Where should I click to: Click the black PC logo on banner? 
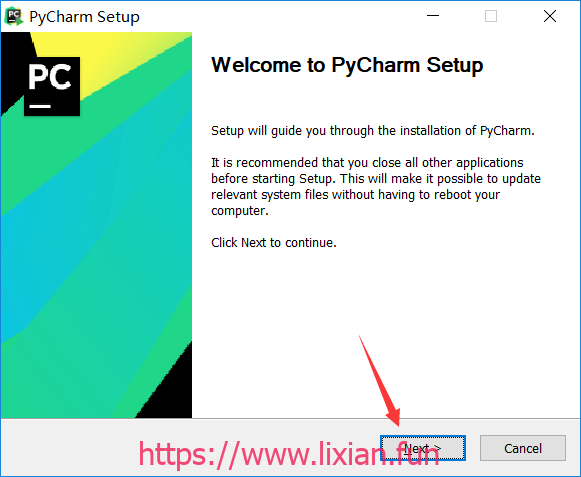coord(52,86)
